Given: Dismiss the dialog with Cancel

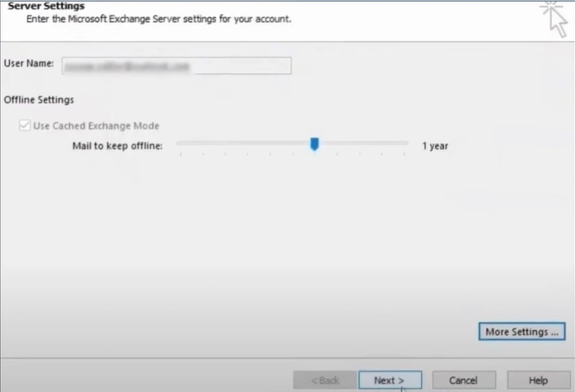Looking at the screenshot, I should tap(464, 380).
